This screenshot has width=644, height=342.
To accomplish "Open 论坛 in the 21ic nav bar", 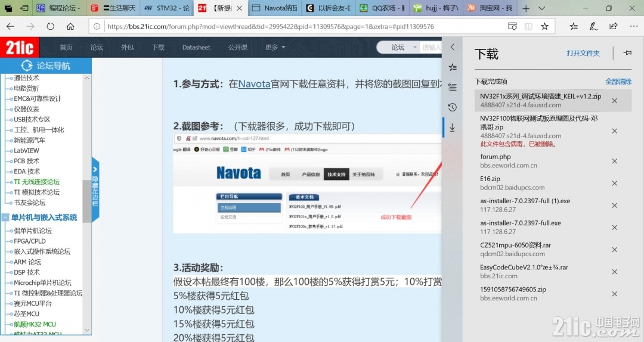I will click(x=97, y=47).
